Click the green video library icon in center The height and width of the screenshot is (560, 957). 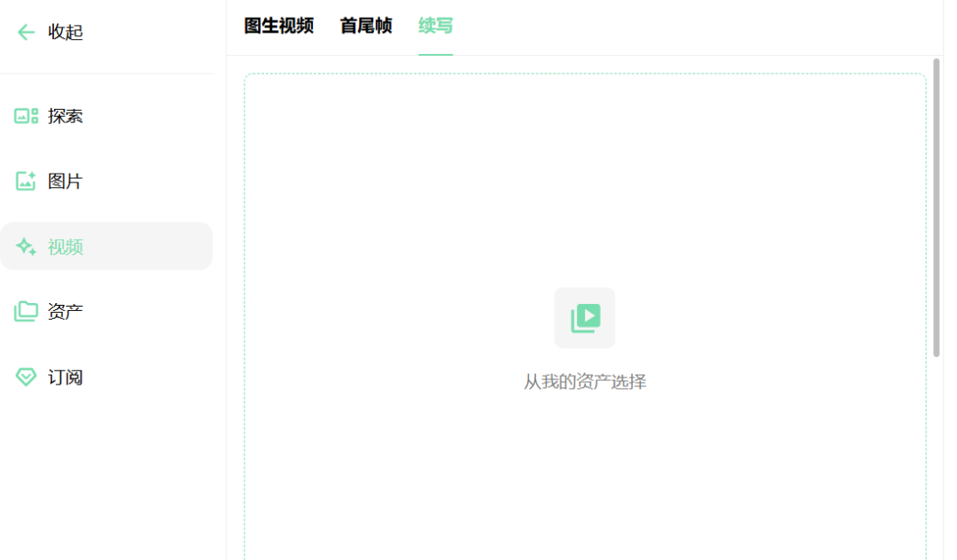click(x=584, y=317)
